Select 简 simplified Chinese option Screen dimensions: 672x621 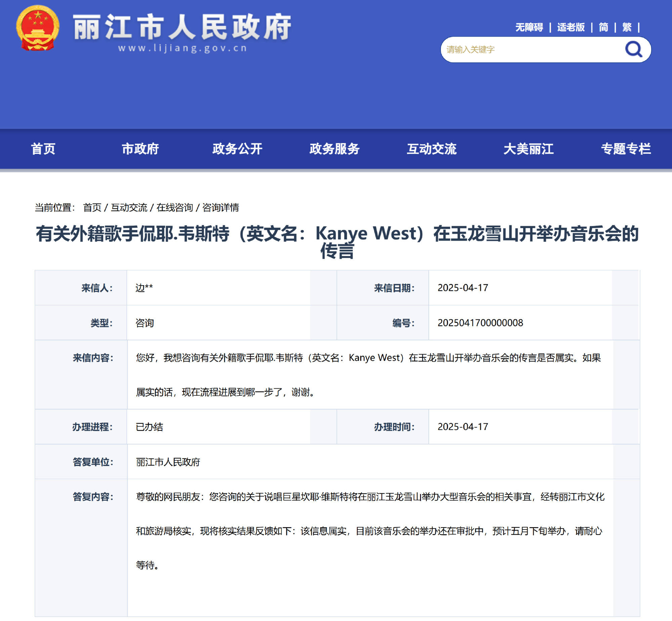pyautogui.click(x=603, y=27)
